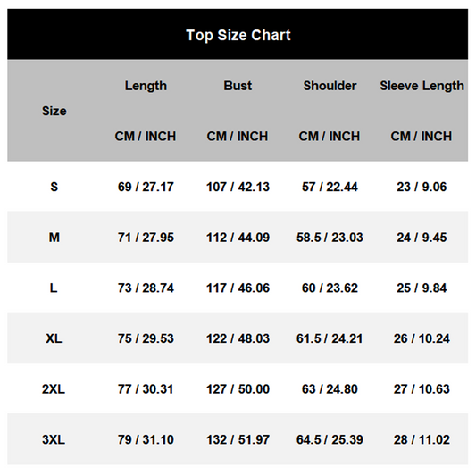Click the Length column header

click(x=146, y=86)
